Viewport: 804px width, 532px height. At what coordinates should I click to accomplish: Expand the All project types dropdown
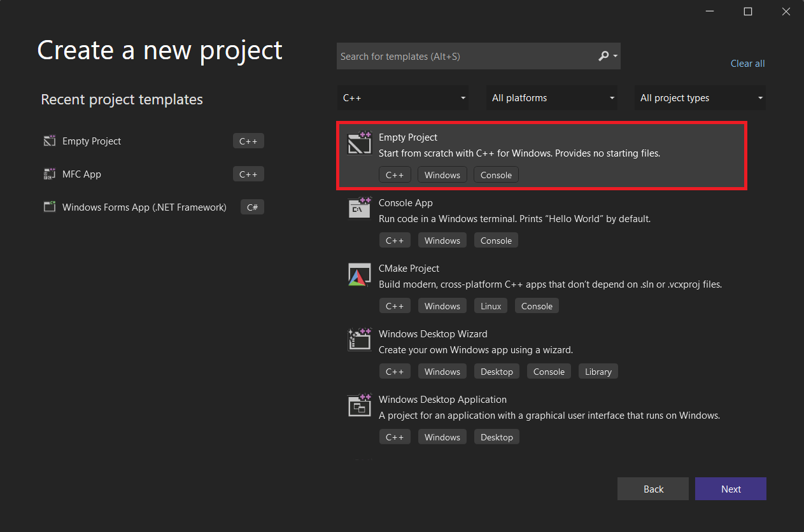pos(700,98)
